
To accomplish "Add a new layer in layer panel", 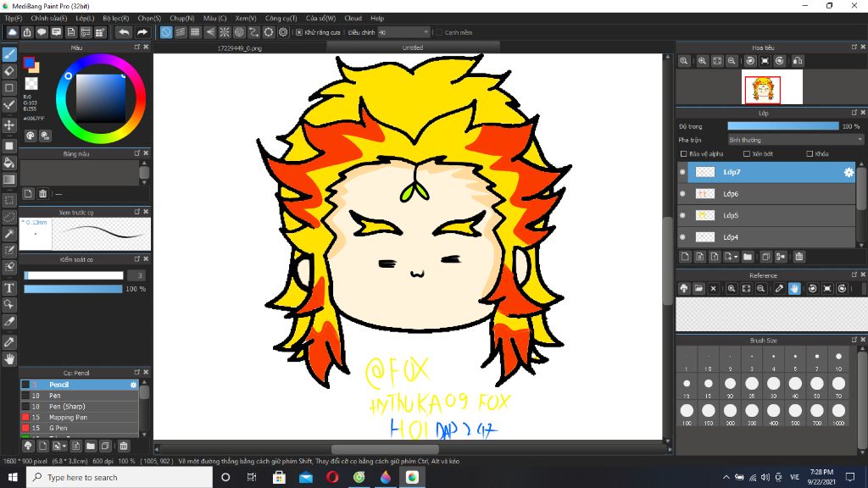I will (x=685, y=257).
